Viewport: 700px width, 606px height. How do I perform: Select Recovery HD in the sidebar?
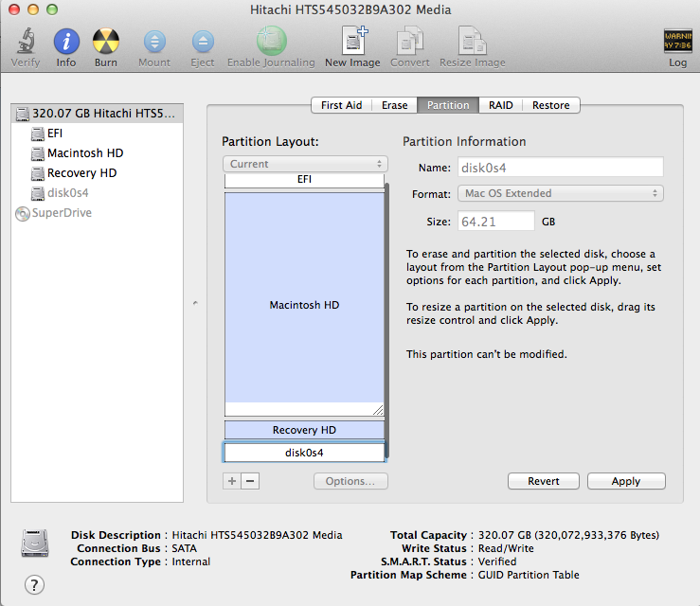point(97,173)
